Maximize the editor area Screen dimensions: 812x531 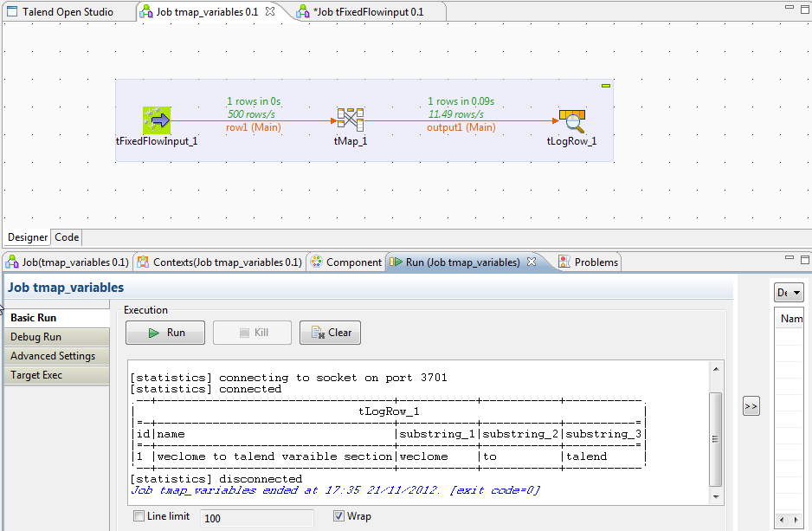[805, 9]
